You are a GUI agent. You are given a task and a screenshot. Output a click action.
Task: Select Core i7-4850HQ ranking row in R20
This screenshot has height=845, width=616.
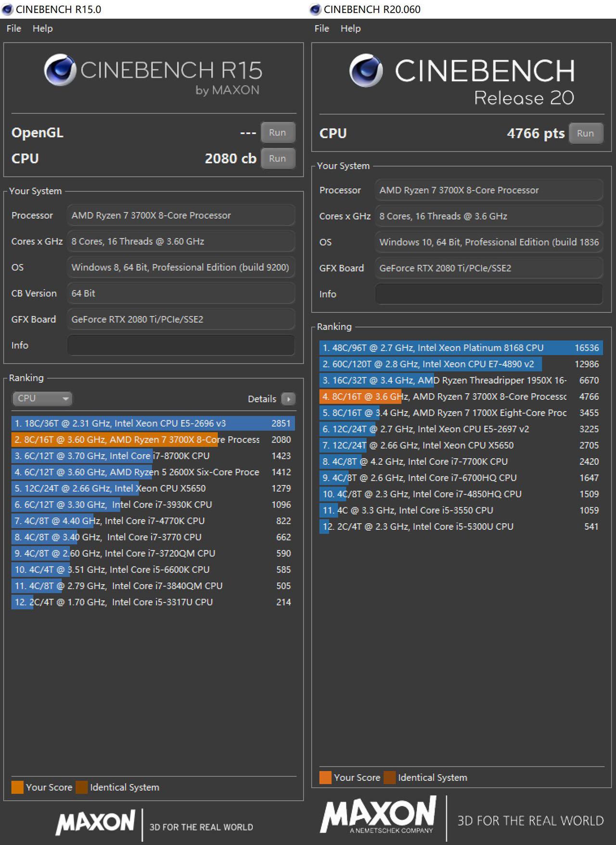[461, 494]
